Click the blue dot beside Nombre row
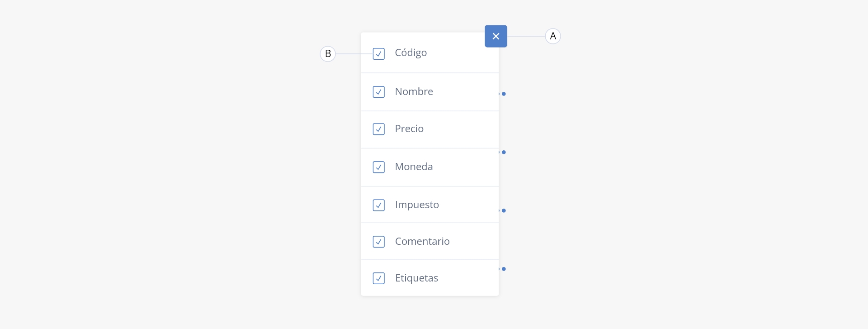The image size is (868, 329). [x=504, y=94]
